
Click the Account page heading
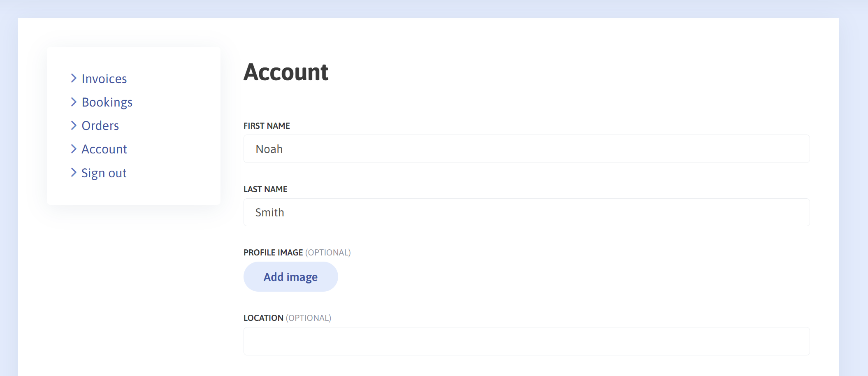pyautogui.click(x=286, y=72)
